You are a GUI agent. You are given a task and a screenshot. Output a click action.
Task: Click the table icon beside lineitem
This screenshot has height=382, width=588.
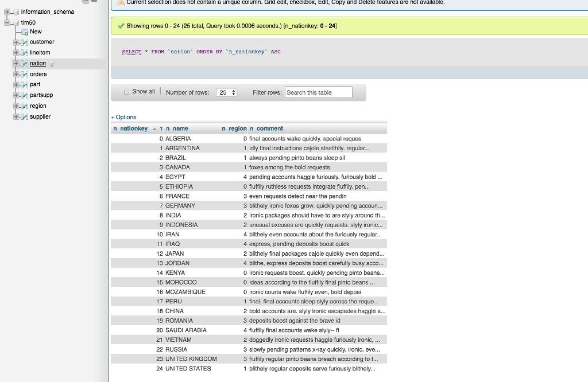click(25, 52)
